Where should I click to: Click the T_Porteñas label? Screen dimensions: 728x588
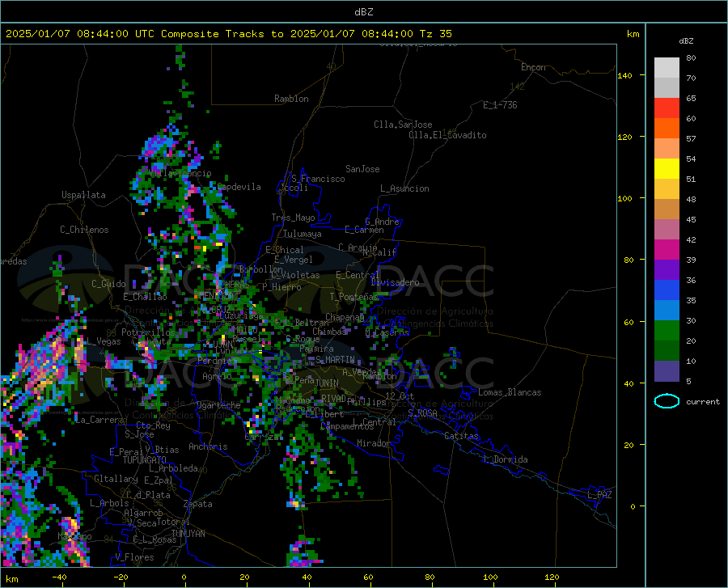tap(353, 297)
